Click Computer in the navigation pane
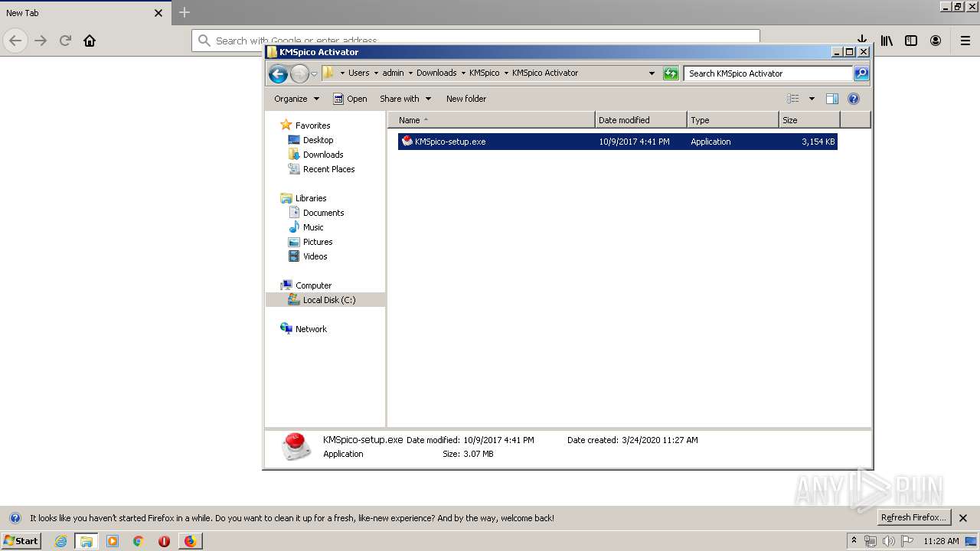980x551 pixels. [x=306, y=285]
